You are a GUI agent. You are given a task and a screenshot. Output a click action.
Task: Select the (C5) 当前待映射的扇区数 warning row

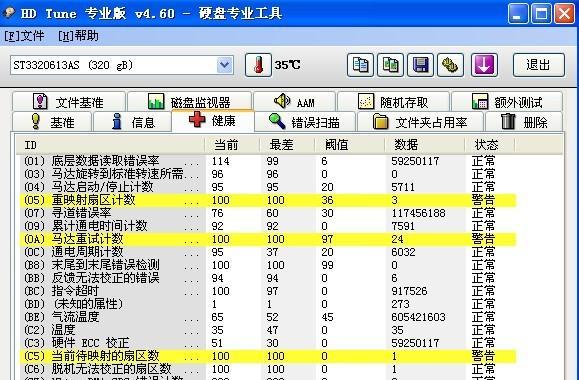268,356
